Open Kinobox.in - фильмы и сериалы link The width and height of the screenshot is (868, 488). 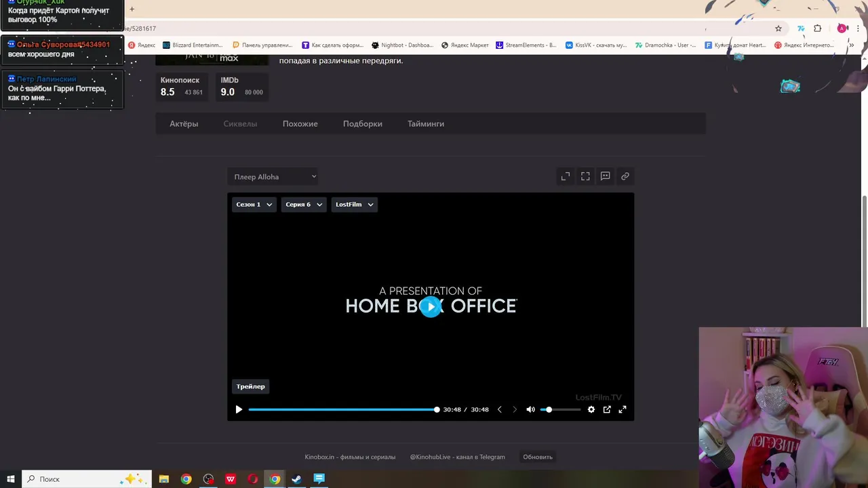[350, 457]
